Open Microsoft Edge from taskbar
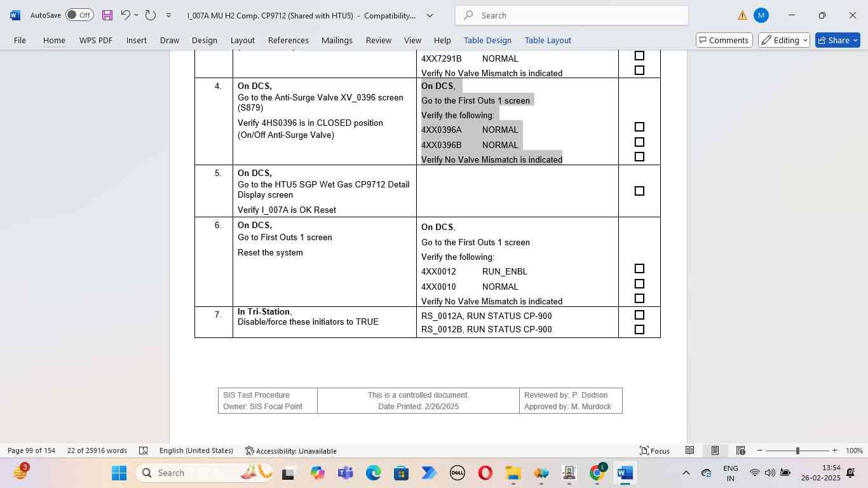This screenshot has height=488, width=868. tap(373, 473)
